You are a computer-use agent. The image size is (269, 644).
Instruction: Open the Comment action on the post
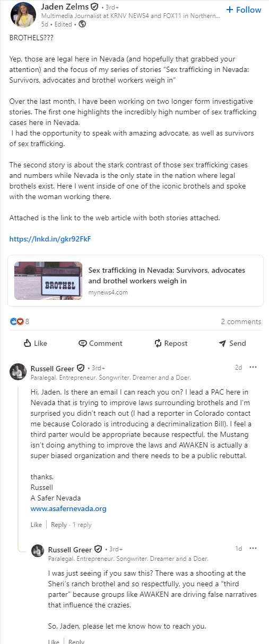(100, 343)
